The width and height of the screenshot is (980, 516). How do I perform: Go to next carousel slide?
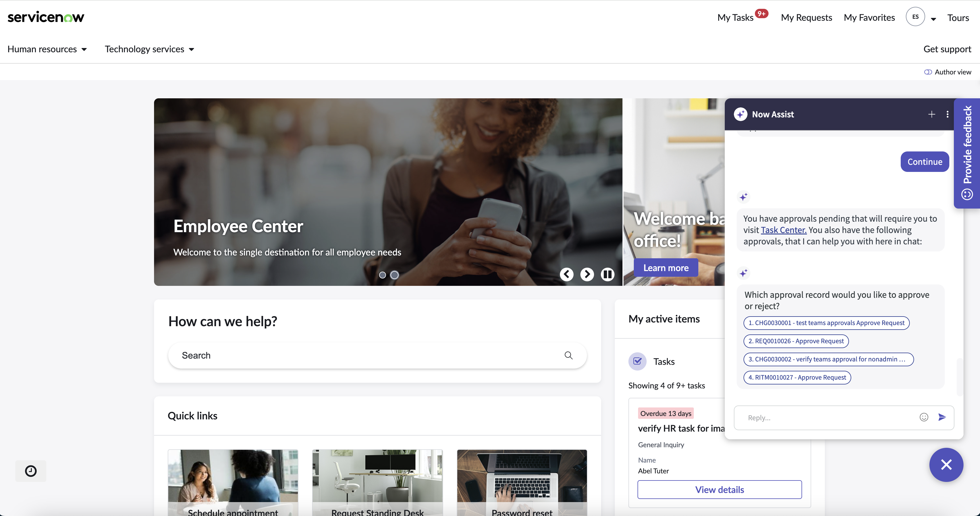(x=587, y=274)
